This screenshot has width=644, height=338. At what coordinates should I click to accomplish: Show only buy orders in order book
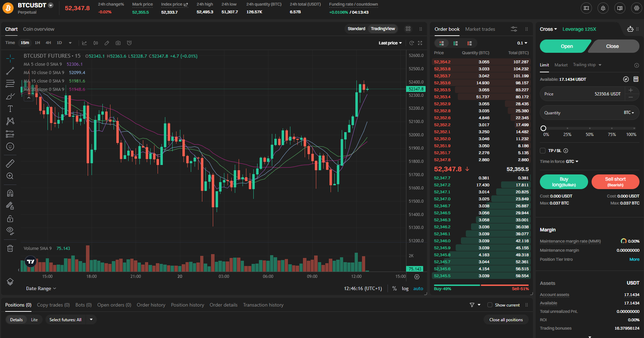tap(456, 43)
